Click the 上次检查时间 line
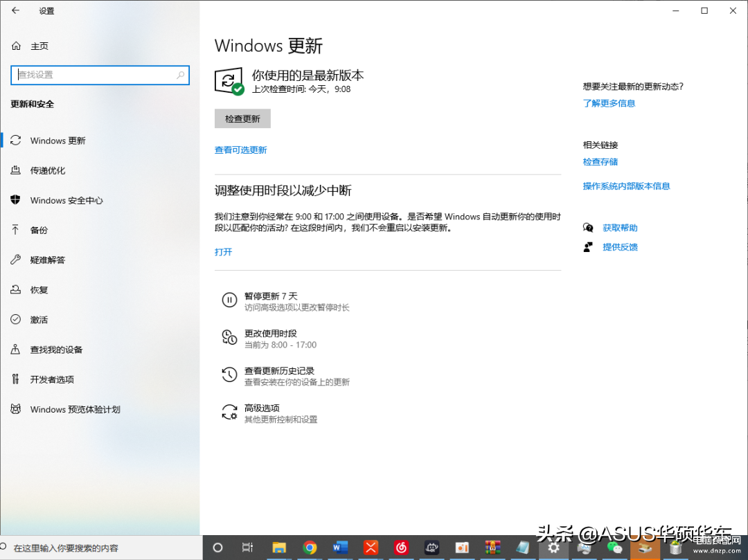 pos(301,89)
